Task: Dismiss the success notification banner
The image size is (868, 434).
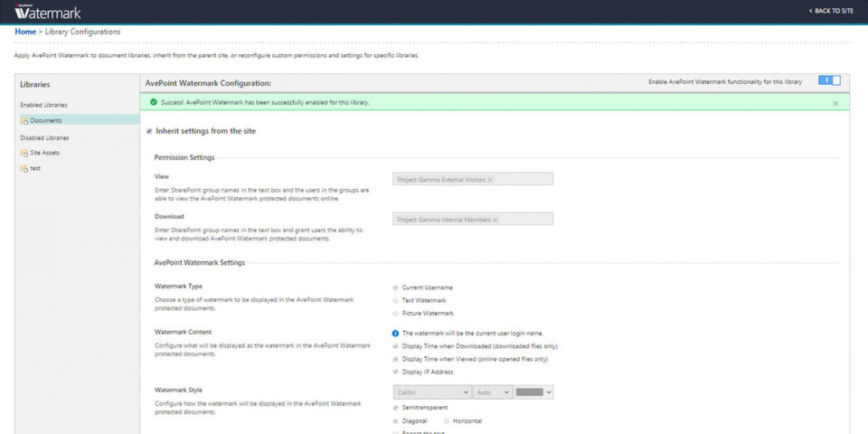Action: (835, 103)
